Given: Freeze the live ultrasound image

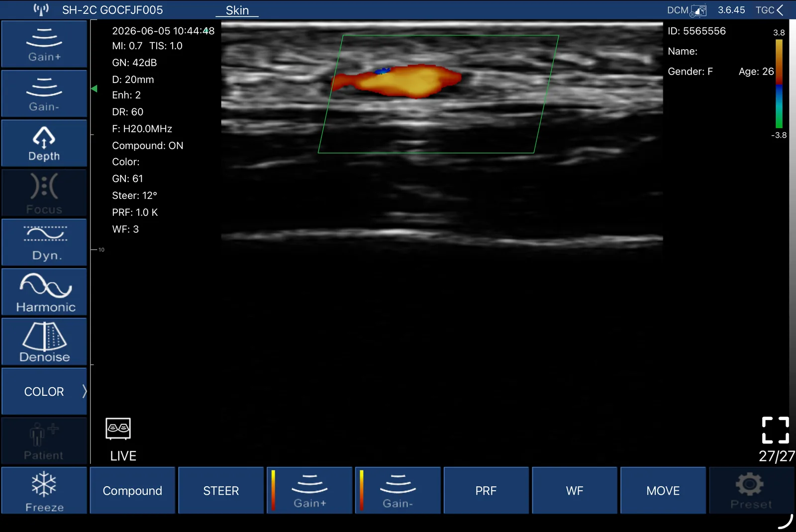Looking at the screenshot, I should (x=44, y=491).
